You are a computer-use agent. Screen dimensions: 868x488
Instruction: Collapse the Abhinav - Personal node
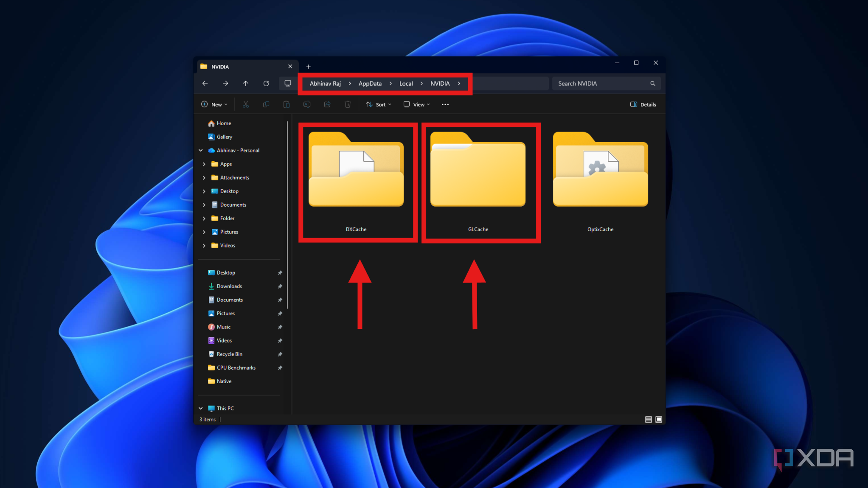click(x=201, y=151)
